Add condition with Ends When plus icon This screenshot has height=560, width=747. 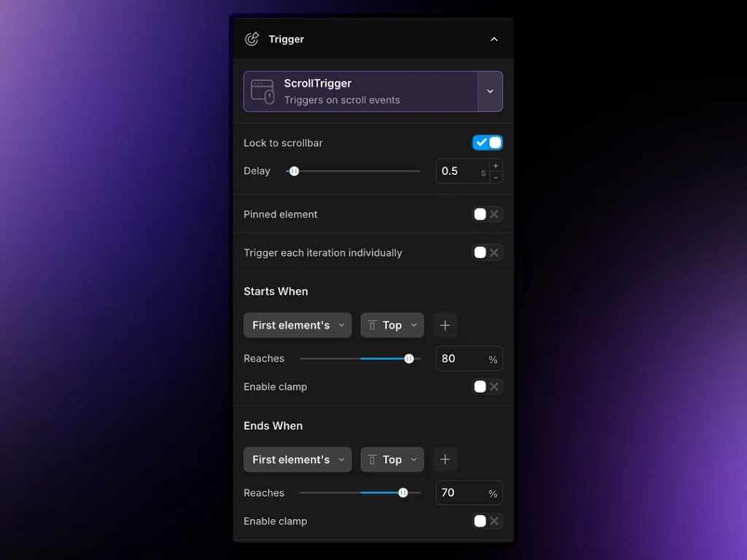tap(445, 459)
